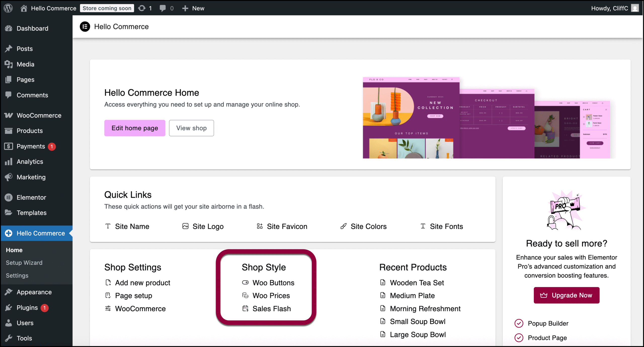Click the Posts pushpin icon in sidebar
This screenshot has width=644, height=347.
point(9,49)
